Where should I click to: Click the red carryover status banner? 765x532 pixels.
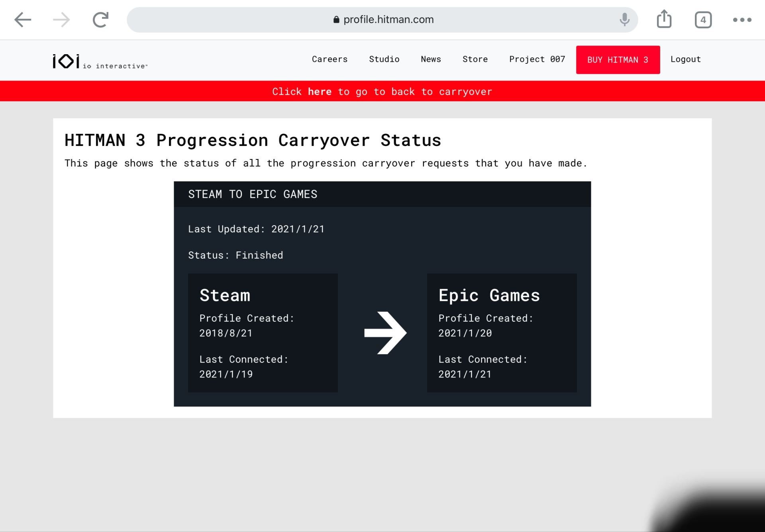[382, 91]
